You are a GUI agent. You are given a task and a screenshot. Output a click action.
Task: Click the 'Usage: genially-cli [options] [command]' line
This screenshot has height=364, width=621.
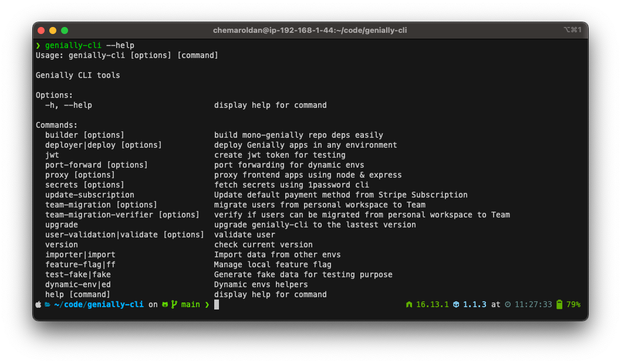point(127,55)
